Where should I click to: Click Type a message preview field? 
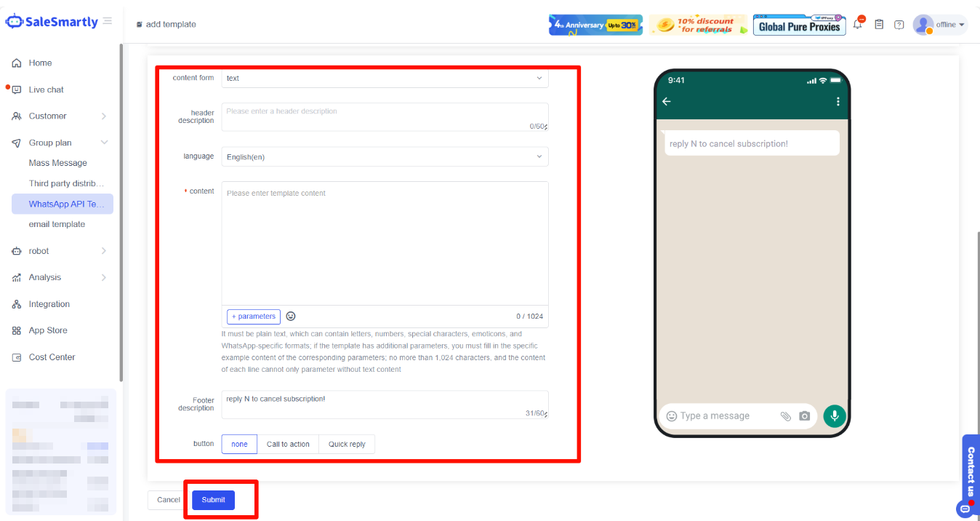(x=715, y=416)
